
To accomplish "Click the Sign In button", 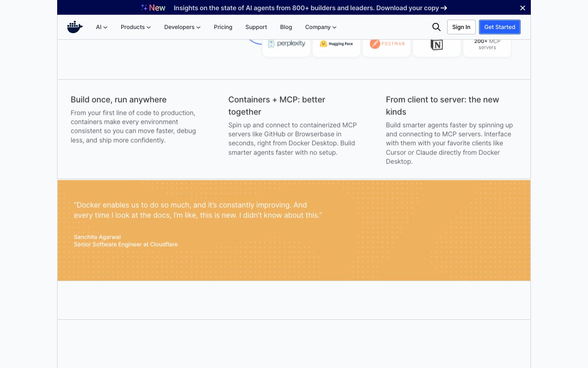I will click(461, 27).
